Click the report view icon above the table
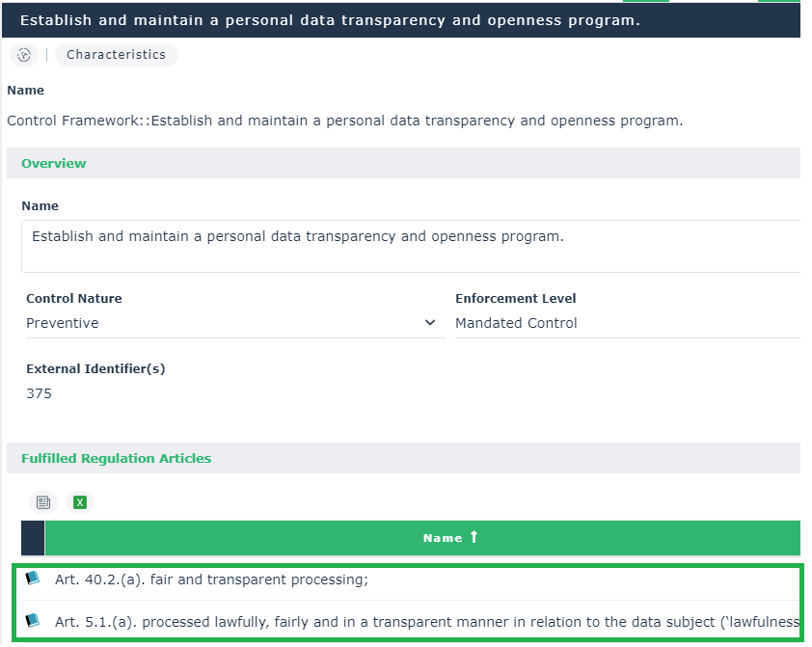812x647 pixels. coord(42,502)
